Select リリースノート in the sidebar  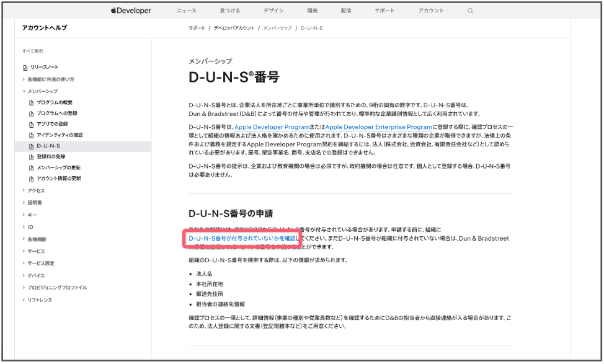pyautogui.click(x=45, y=68)
